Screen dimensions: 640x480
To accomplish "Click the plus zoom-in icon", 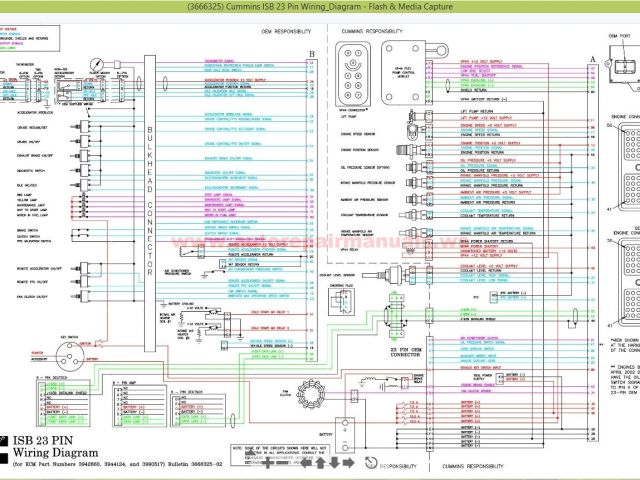I will 267,463.
